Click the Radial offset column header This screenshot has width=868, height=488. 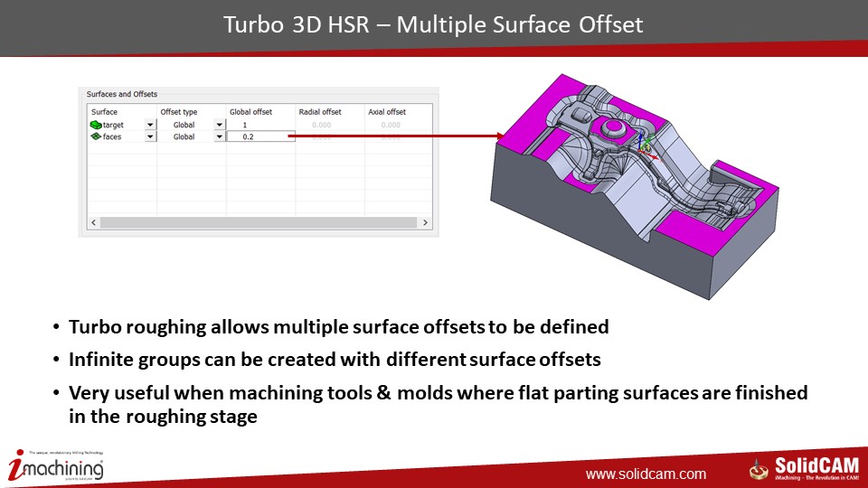click(x=320, y=112)
